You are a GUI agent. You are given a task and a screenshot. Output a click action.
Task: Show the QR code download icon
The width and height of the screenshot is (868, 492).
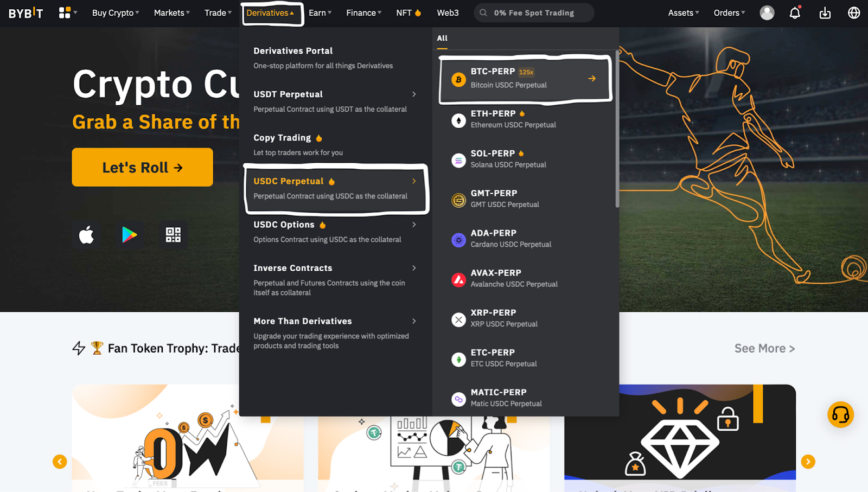tap(173, 235)
